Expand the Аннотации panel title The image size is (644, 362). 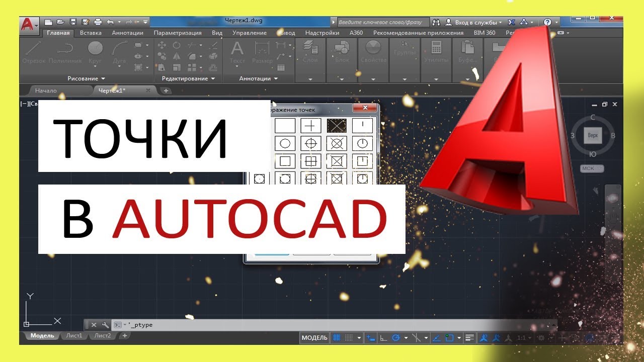(x=259, y=78)
